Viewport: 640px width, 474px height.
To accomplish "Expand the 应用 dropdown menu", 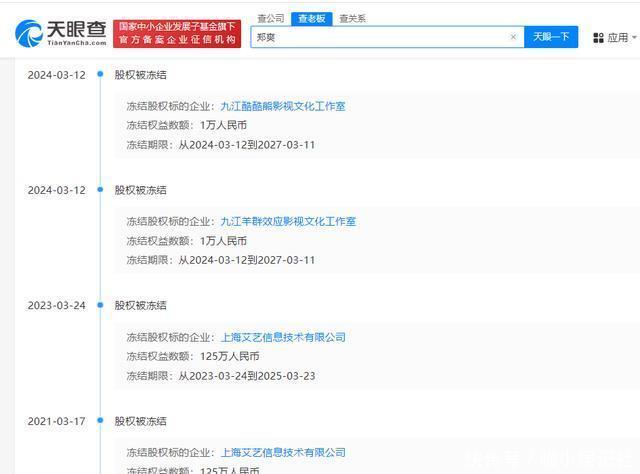I will (620, 37).
